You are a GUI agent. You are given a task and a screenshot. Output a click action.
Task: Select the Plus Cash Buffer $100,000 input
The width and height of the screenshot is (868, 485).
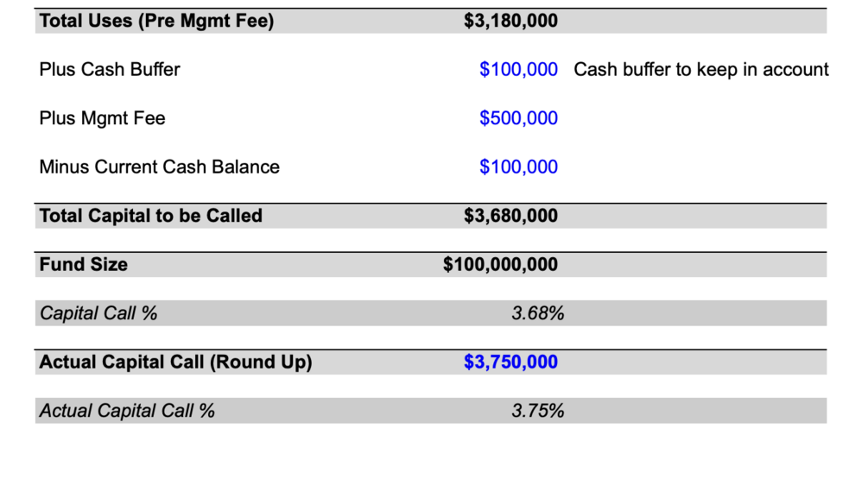(518, 70)
